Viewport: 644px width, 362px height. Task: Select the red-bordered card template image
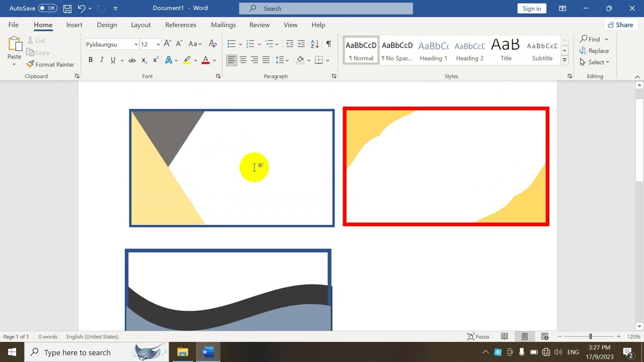tap(446, 166)
